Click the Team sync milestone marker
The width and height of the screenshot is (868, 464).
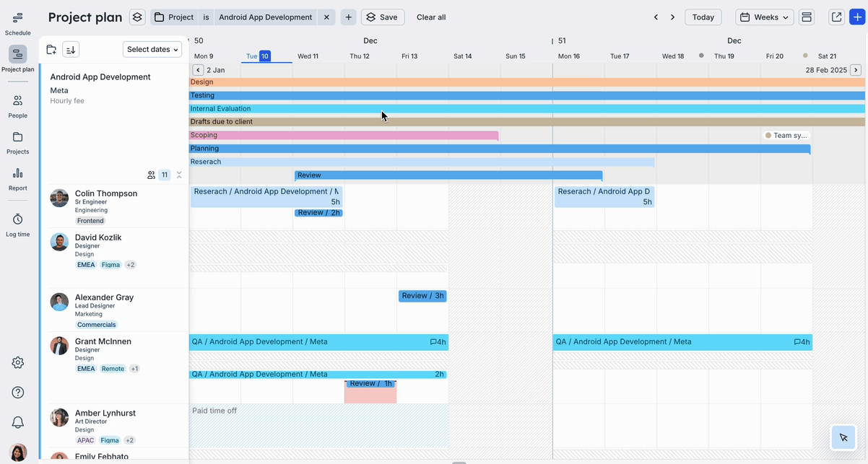point(786,135)
